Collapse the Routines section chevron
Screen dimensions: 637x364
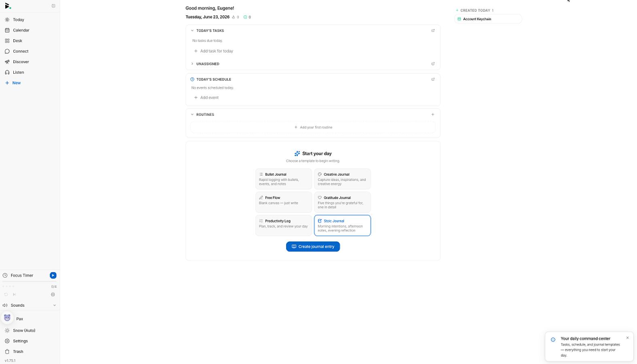pyautogui.click(x=192, y=114)
